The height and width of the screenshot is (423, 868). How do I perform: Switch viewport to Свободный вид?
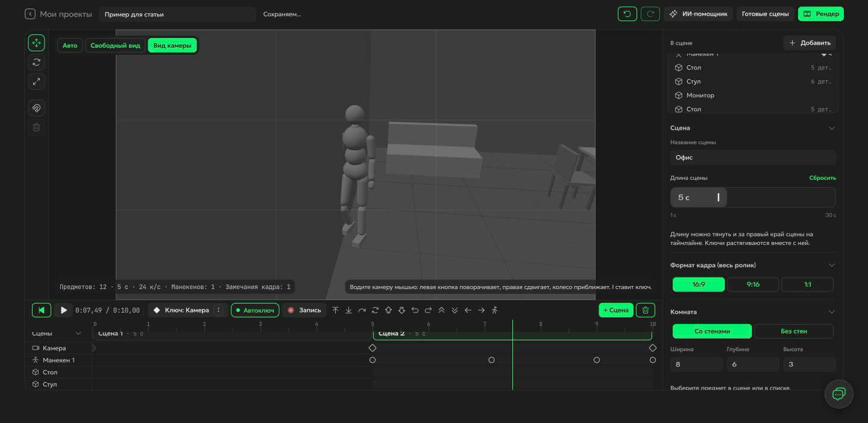point(115,45)
